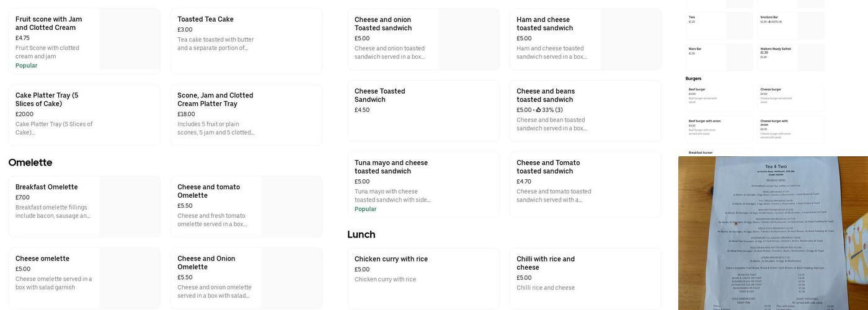The image size is (868, 310).
Task: Click Ham and cheese toasted sandwich thumbnail
Action: pos(630,39)
